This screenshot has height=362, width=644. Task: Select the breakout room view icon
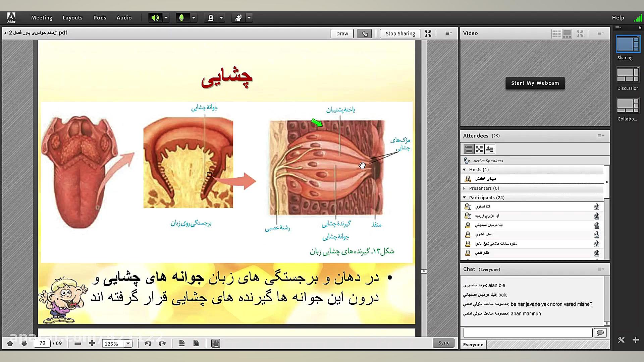479,149
